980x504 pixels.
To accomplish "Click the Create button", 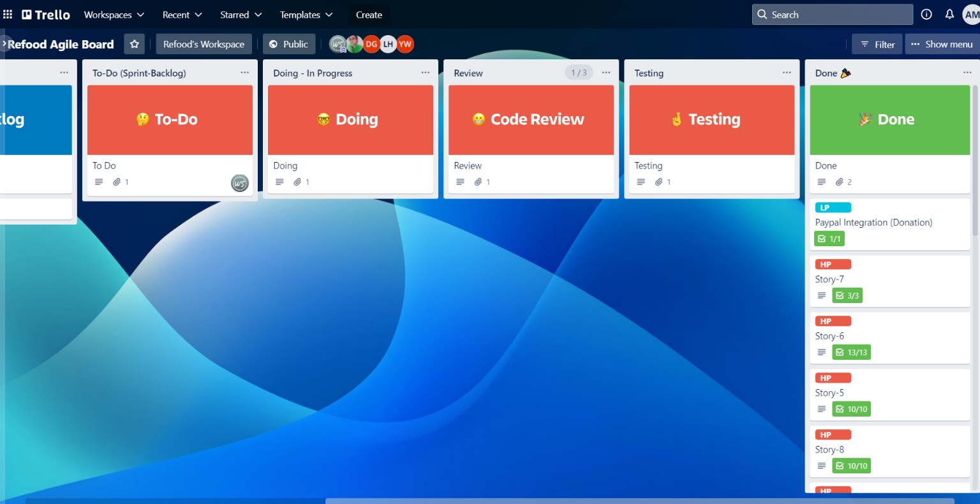I will coord(369,15).
